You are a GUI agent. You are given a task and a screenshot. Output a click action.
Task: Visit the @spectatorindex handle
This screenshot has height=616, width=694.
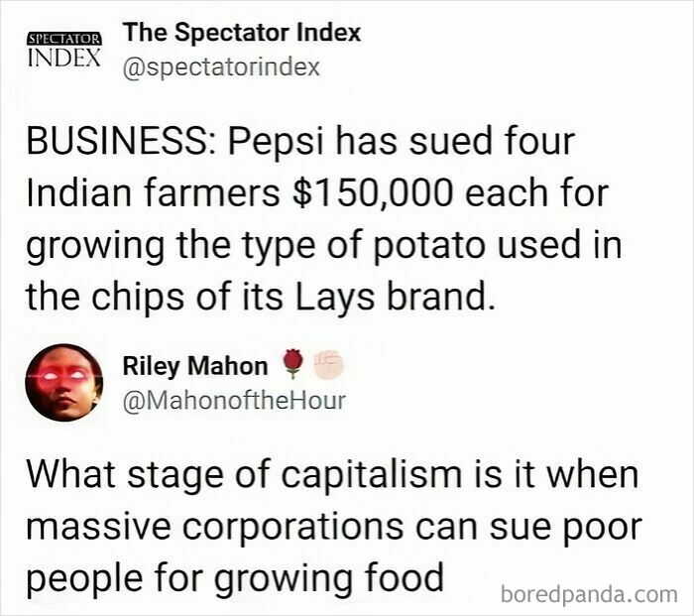[221, 67]
